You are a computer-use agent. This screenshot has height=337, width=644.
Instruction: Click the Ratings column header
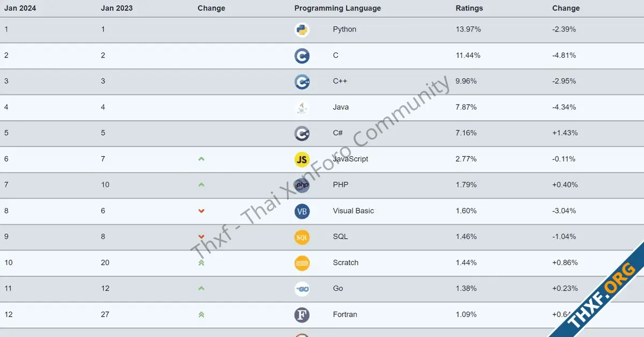(x=469, y=8)
